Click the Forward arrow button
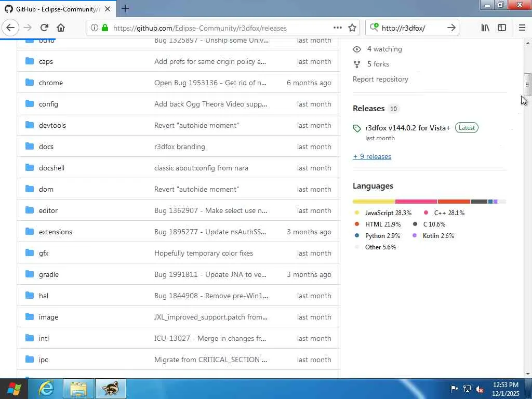The image size is (532, 399). tap(28, 28)
